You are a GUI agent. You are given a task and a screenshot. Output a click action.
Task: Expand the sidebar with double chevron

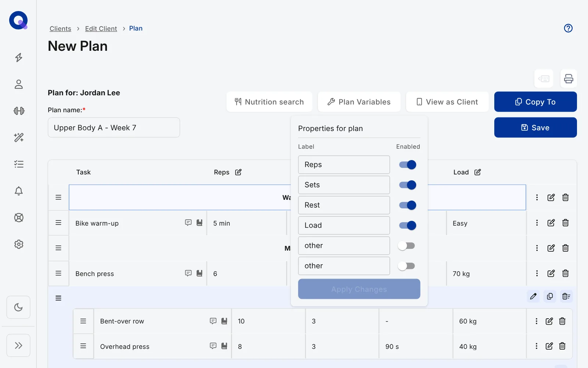tap(18, 345)
